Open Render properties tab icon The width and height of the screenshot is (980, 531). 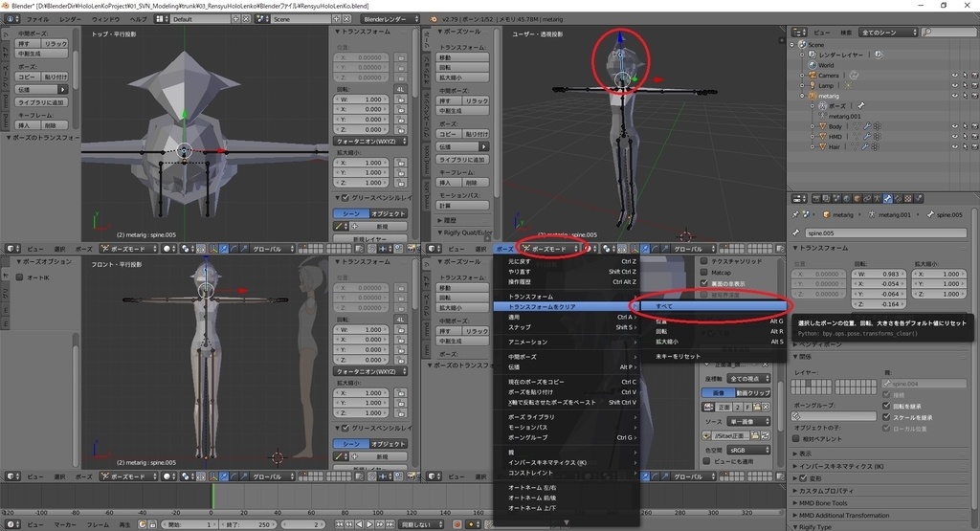816,199
